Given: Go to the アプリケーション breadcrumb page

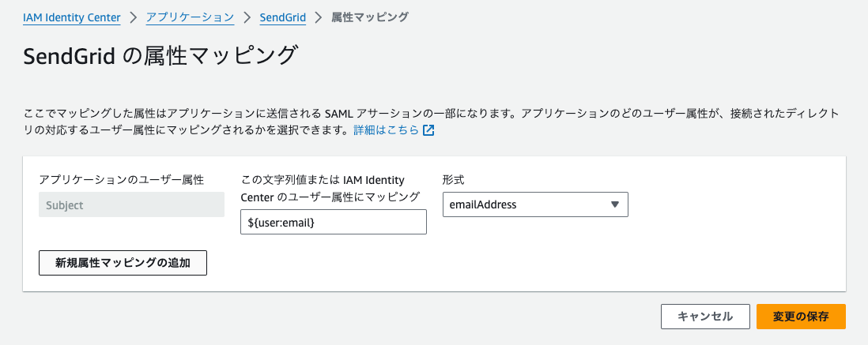Looking at the screenshot, I should (x=190, y=17).
